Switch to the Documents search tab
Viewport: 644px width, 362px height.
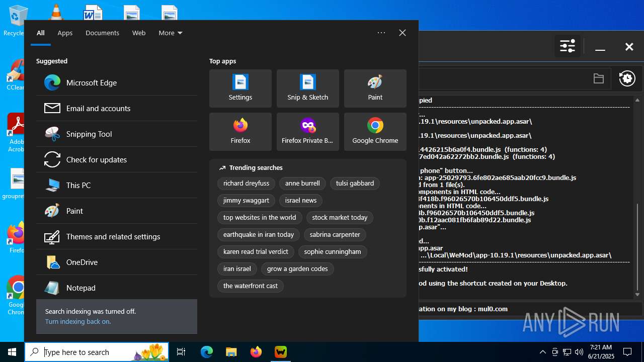102,33
